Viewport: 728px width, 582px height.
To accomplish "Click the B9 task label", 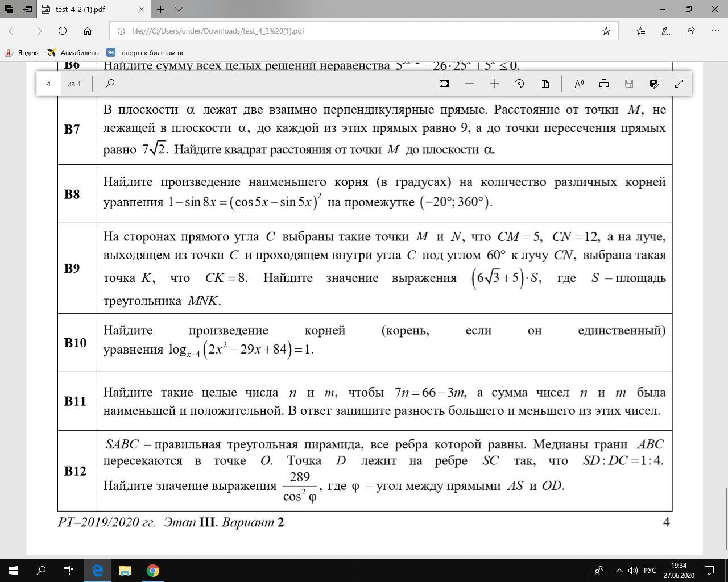I will tap(72, 268).
